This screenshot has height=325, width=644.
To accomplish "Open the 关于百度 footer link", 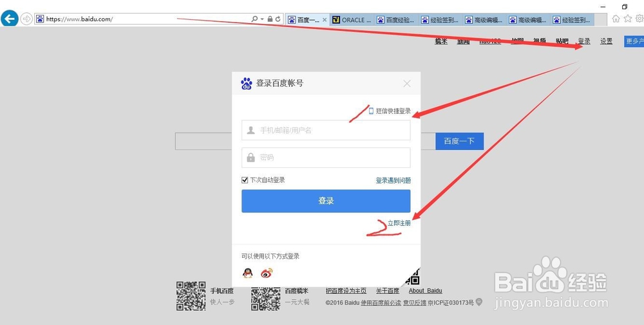I will pyautogui.click(x=387, y=291).
